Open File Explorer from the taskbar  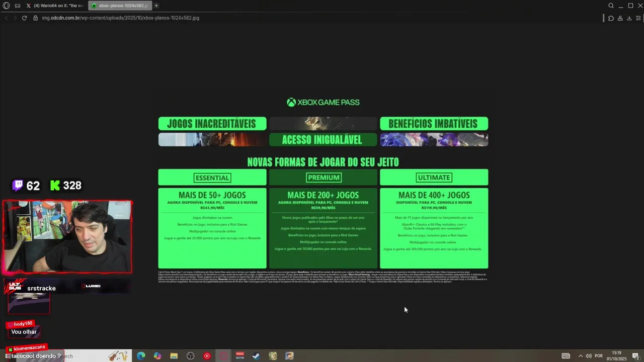pyautogui.click(x=174, y=356)
